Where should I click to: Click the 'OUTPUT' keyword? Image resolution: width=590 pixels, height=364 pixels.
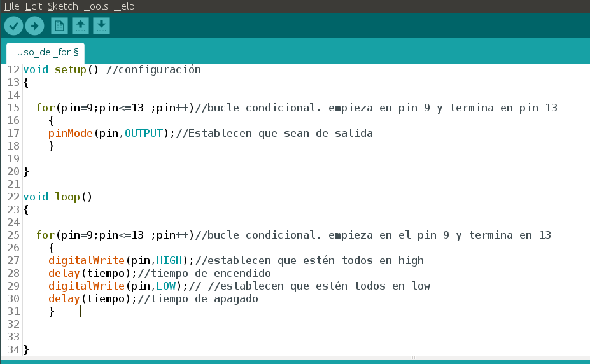(144, 133)
